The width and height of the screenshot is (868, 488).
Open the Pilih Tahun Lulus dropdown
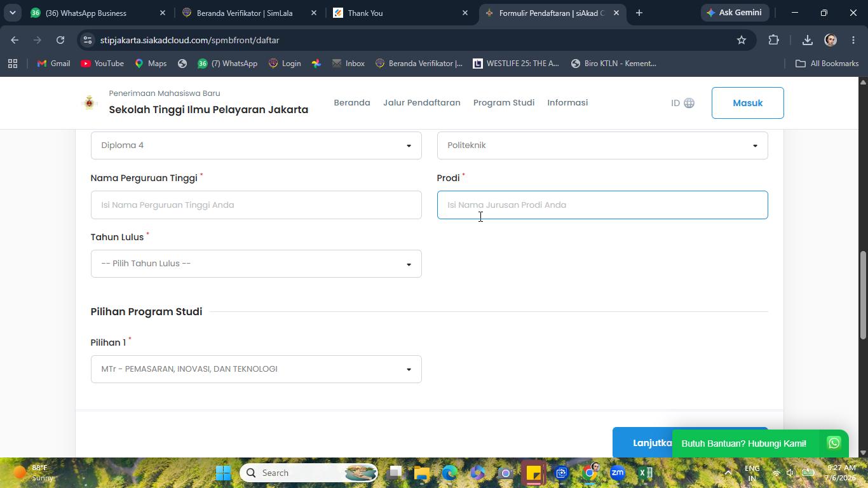click(256, 264)
